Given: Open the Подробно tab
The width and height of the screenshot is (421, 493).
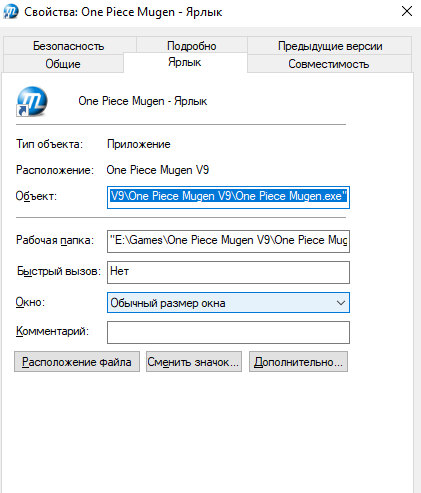Looking at the screenshot, I should [x=192, y=46].
